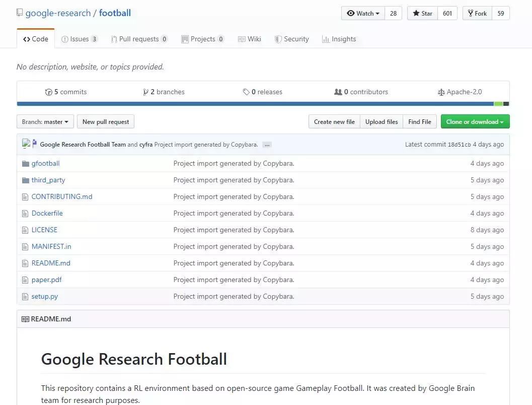532x405 pixels.
Task: Open the Insights tab
Action: (x=340, y=39)
